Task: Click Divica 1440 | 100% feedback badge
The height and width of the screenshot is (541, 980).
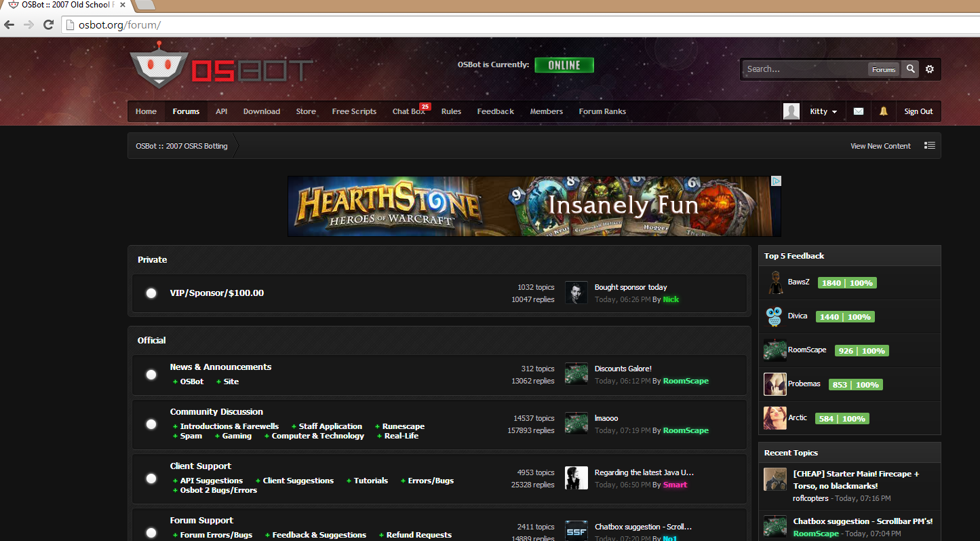Action: pos(846,317)
